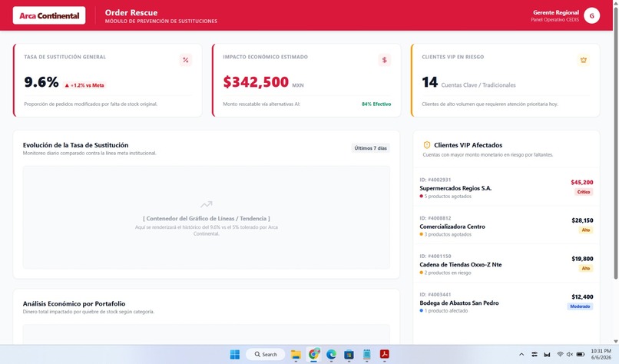This screenshot has width=619, height=364.
Task: Click the Search box in taskbar
Action: click(265, 355)
